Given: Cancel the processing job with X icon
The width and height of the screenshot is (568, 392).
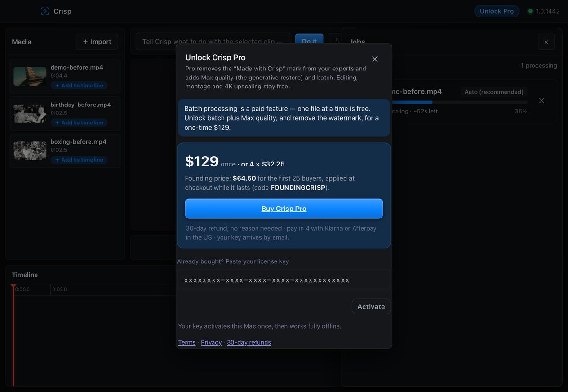Looking at the screenshot, I should pos(541,101).
